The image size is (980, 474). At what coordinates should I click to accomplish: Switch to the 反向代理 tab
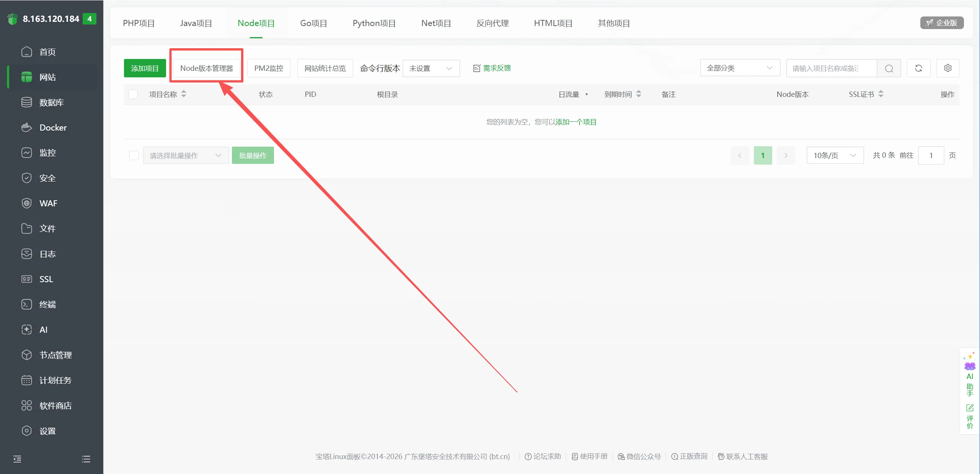(492, 23)
